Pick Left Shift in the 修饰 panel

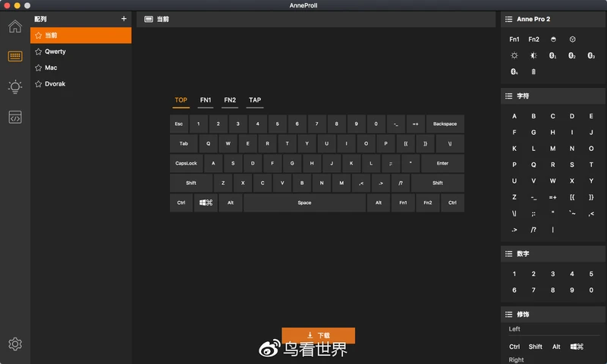(x=536, y=347)
